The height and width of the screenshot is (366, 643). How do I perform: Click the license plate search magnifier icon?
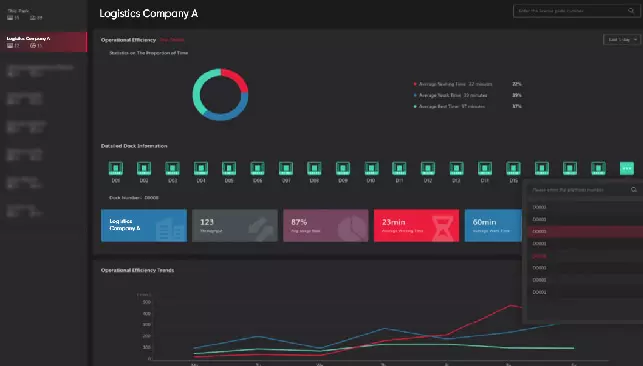(631, 11)
